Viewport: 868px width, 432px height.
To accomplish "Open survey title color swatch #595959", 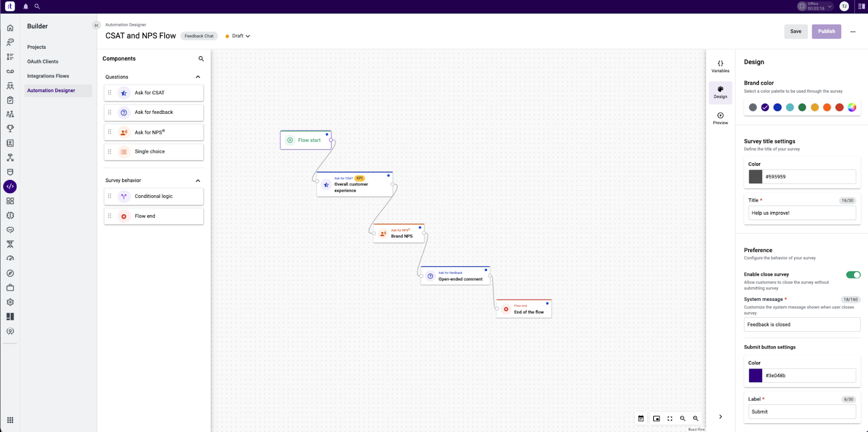I will pyautogui.click(x=756, y=177).
